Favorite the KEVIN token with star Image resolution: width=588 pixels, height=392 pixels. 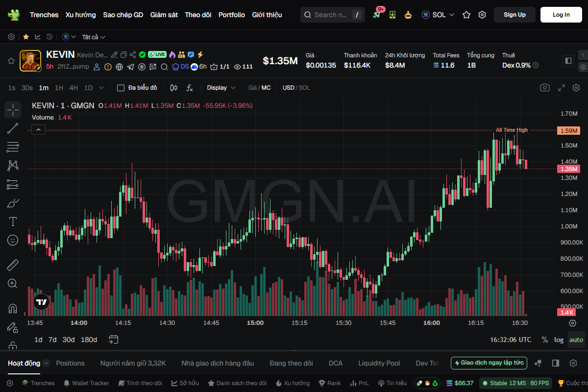tap(11, 61)
